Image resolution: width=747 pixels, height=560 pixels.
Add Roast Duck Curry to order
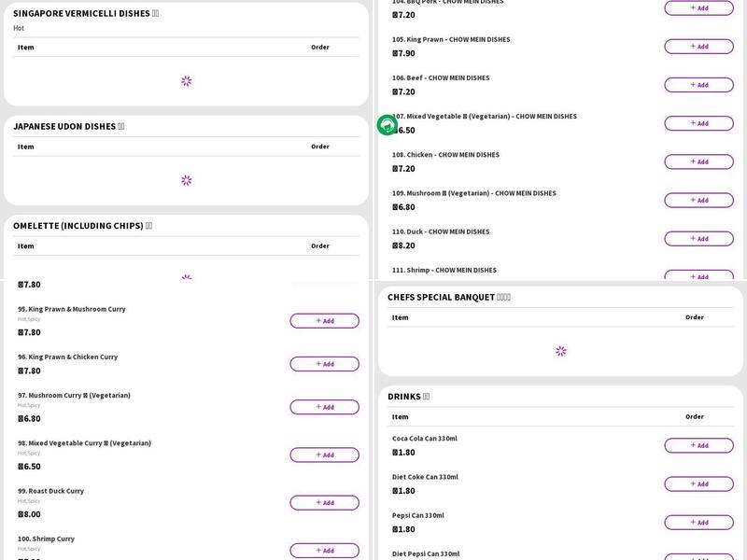pyautogui.click(x=324, y=503)
